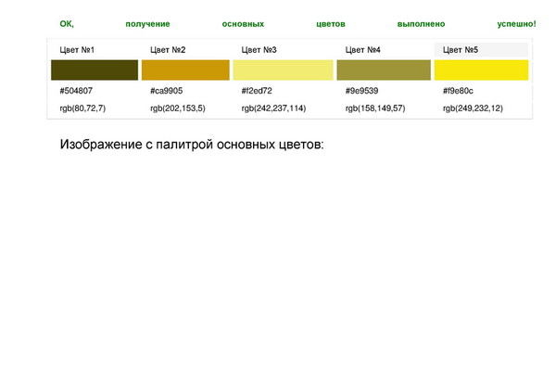Click the rgb(80,72,7) value
Screen dimensions: 556x392
[82, 108]
